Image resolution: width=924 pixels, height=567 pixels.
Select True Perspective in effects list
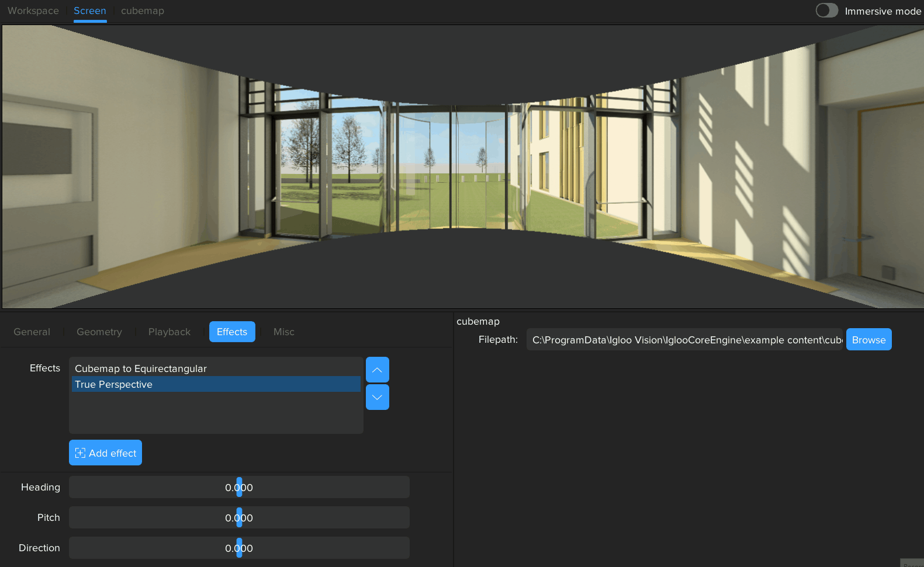(114, 384)
